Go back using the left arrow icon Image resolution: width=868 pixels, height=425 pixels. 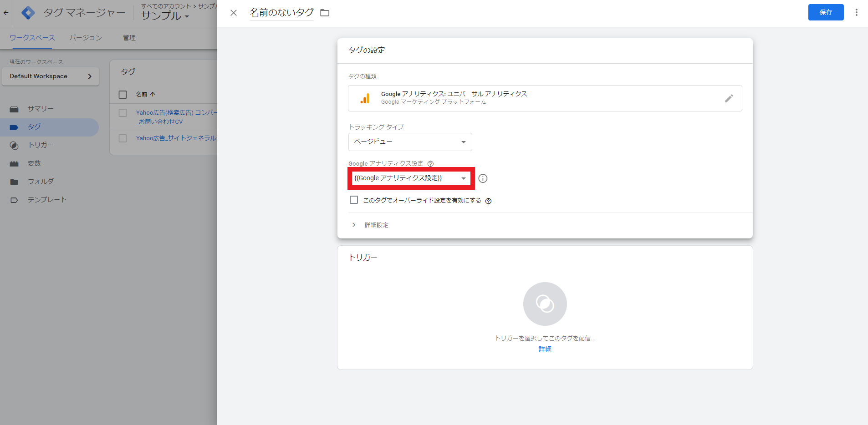pos(6,13)
